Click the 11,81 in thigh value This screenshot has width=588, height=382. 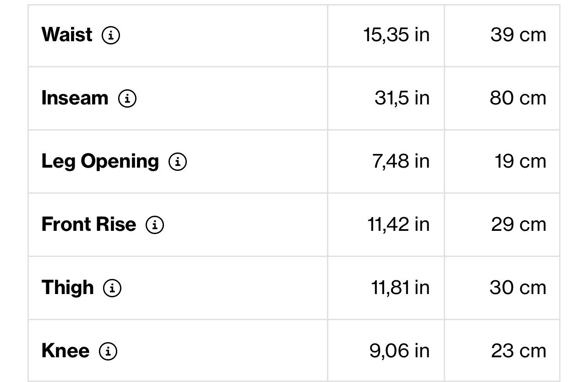400,288
